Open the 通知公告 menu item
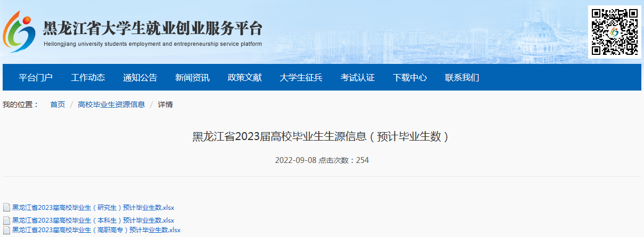Image resolution: width=644 pixels, height=237 pixels. (x=140, y=78)
